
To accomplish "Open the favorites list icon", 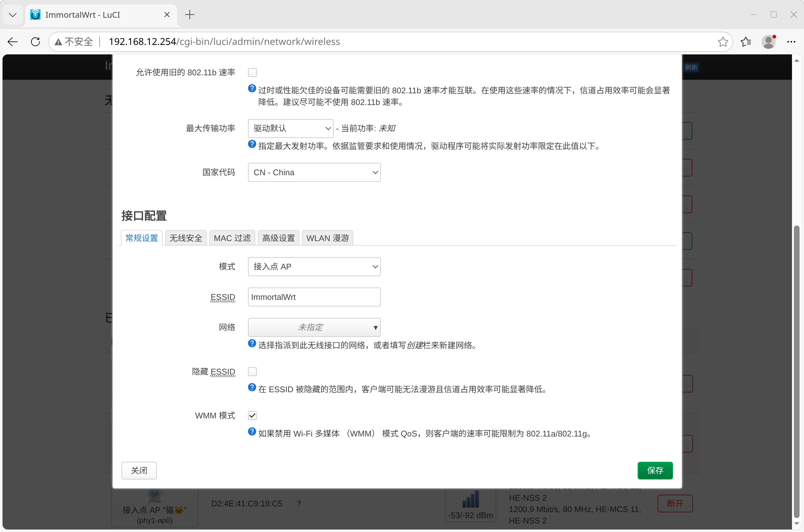I will click(x=746, y=42).
